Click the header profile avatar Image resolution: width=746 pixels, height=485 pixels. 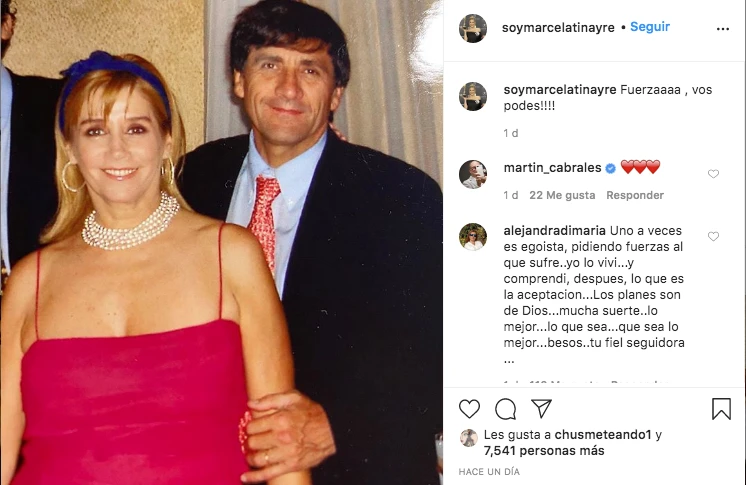point(473,29)
